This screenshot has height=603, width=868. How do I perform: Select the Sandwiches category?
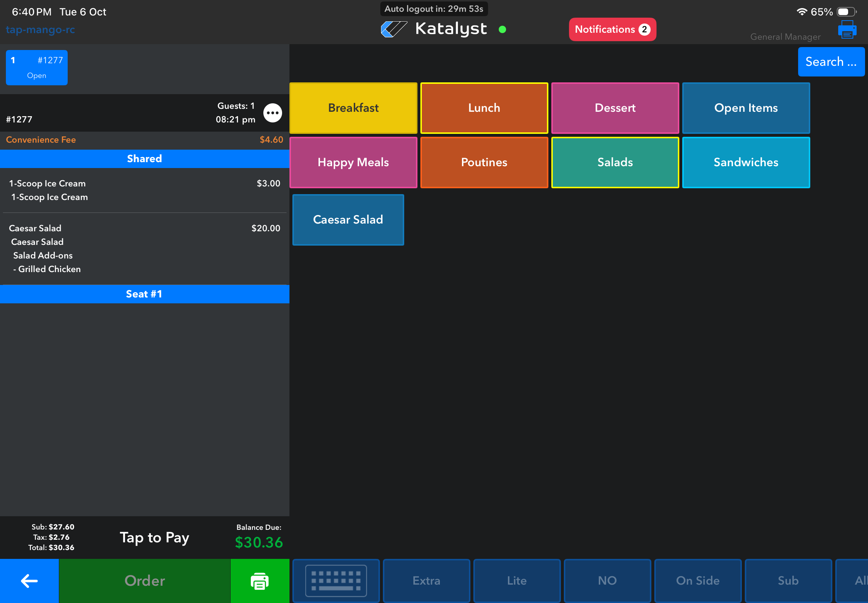pos(746,163)
